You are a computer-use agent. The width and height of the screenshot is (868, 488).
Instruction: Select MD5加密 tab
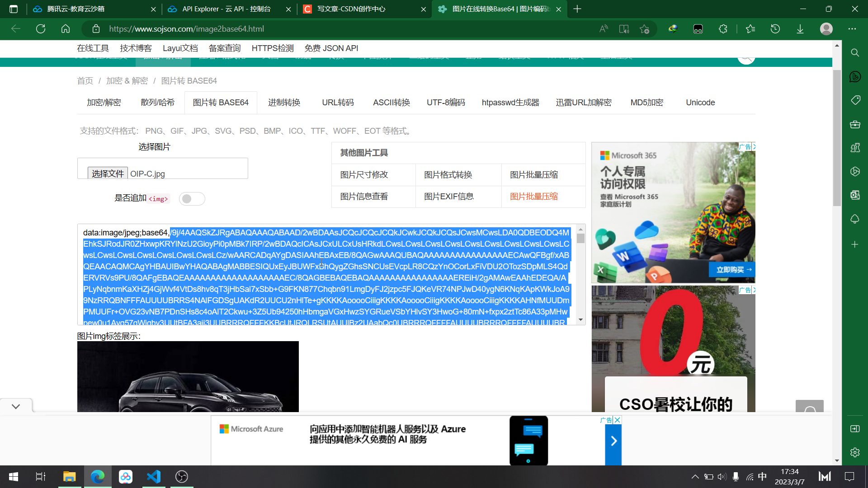tap(646, 103)
